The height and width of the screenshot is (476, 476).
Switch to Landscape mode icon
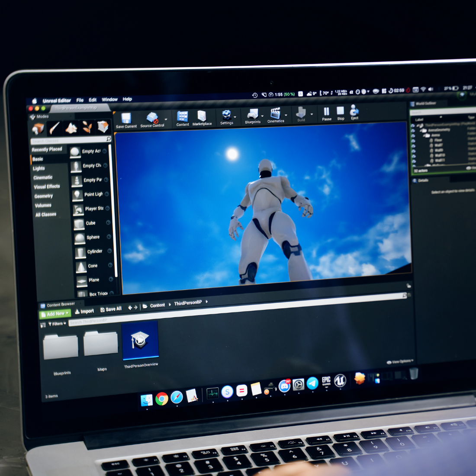pos(71,128)
